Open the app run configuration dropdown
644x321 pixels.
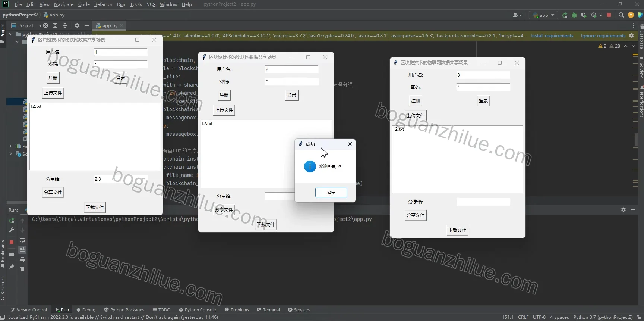(543, 15)
